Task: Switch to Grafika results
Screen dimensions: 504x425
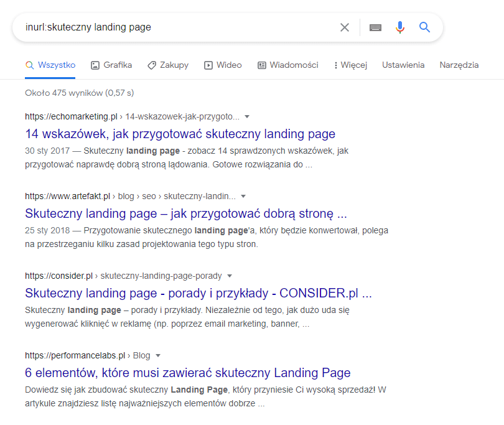Action: 111,65
